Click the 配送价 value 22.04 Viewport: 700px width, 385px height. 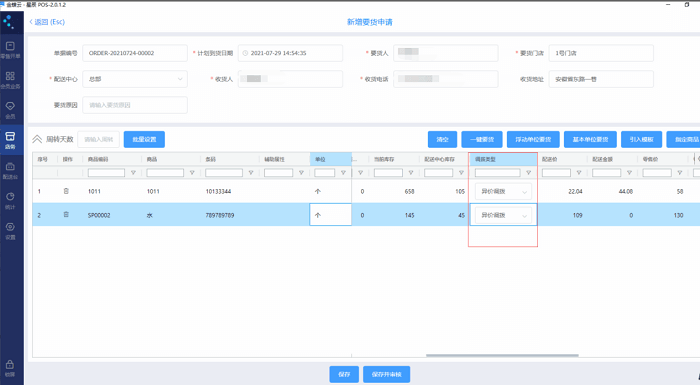tap(575, 191)
